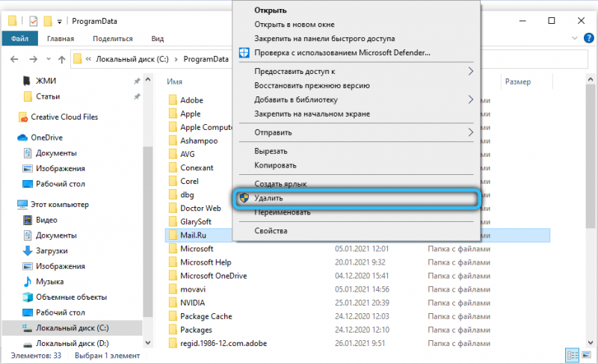Select the Adobe folder icon
This screenshot has height=364, width=598.
(173, 100)
